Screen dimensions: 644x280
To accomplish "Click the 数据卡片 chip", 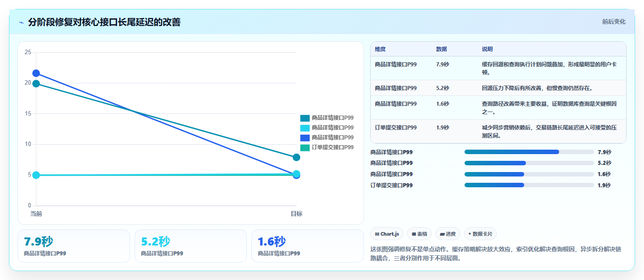I will (x=480, y=234).
